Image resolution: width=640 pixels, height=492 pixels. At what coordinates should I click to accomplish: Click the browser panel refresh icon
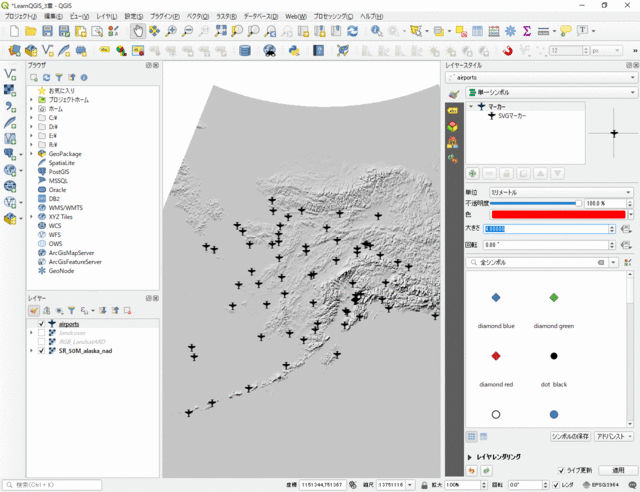[47, 78]
